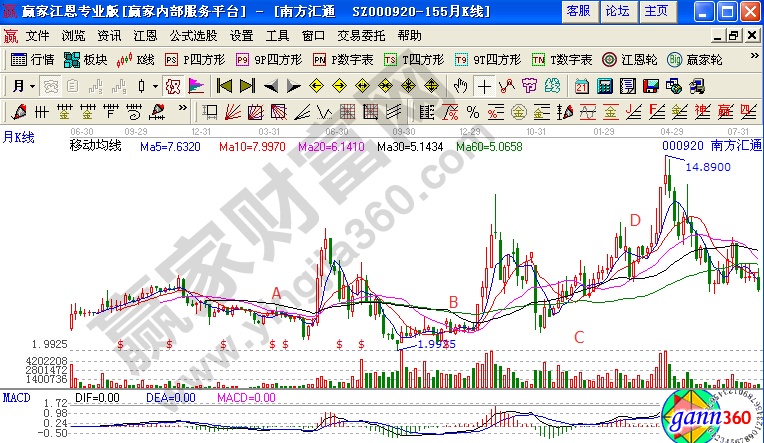Click the 客服 customer service button
Viewport: 764px width, 443px height.
[x=579, y=11]
